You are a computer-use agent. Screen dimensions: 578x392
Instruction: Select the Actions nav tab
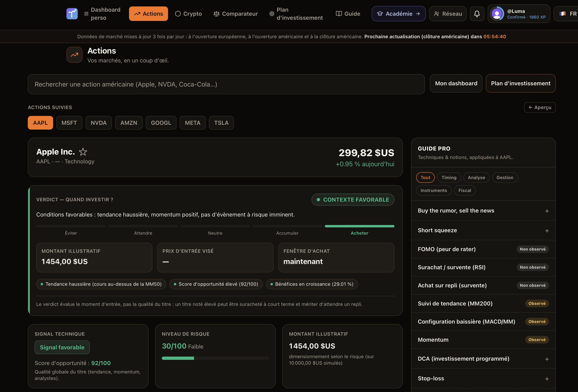coord(149,14)
